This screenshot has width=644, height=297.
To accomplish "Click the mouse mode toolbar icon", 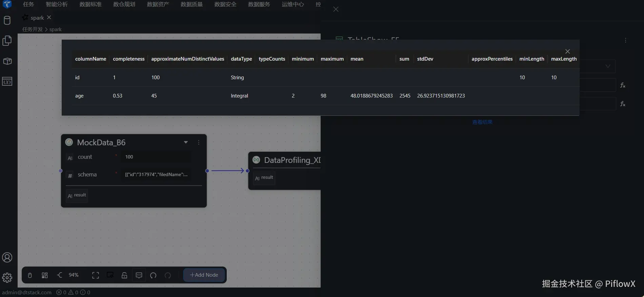I will click(30, 275).
